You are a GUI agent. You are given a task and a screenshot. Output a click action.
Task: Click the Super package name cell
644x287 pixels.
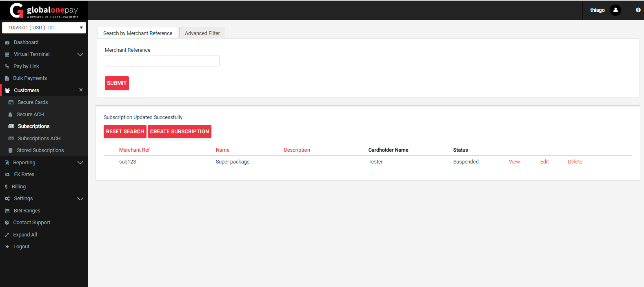pos(233,162)
